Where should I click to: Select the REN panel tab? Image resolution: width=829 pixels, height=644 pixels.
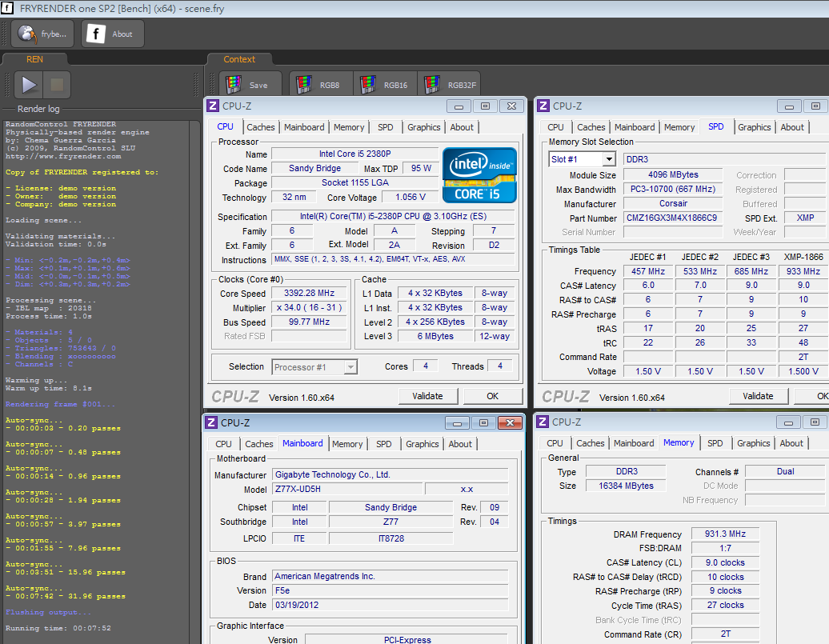pyautogui.click(x=34, y=59)
